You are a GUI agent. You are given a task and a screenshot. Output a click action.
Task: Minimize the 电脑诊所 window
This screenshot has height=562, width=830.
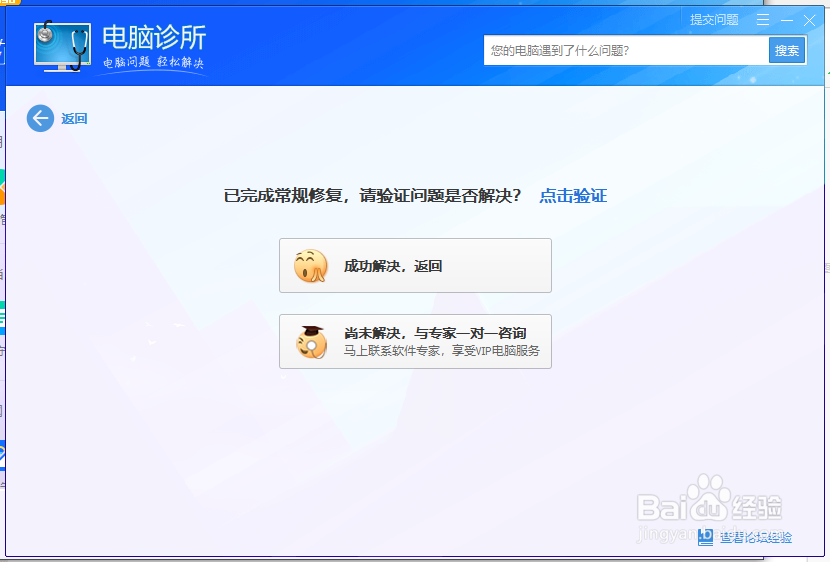click(x=787, y=21)
